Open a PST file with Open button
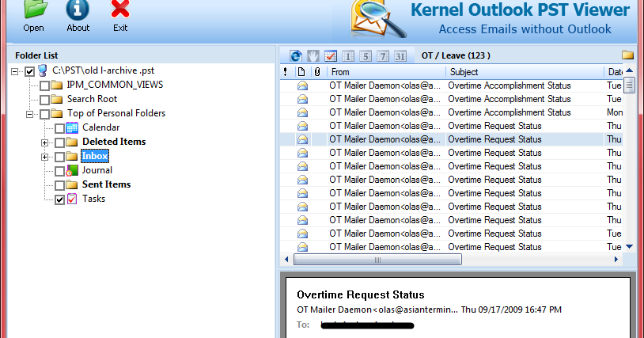The height and width of the screenshot is (338, 644). (x=34, y=17)
